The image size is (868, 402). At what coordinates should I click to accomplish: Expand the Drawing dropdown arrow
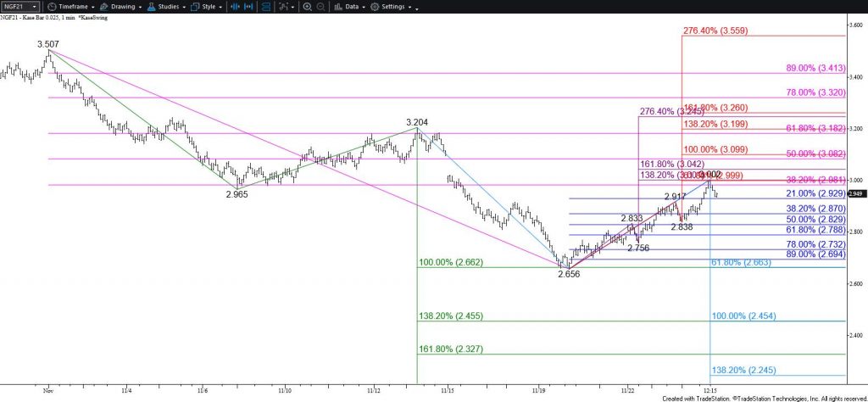(138, 7)
